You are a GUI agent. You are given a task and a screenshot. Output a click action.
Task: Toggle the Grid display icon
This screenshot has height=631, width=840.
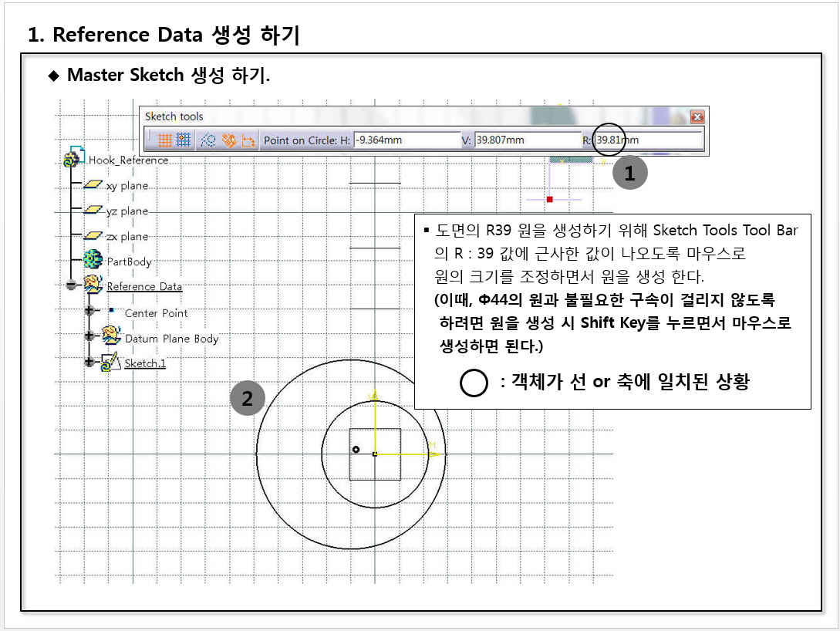(165, 140)
